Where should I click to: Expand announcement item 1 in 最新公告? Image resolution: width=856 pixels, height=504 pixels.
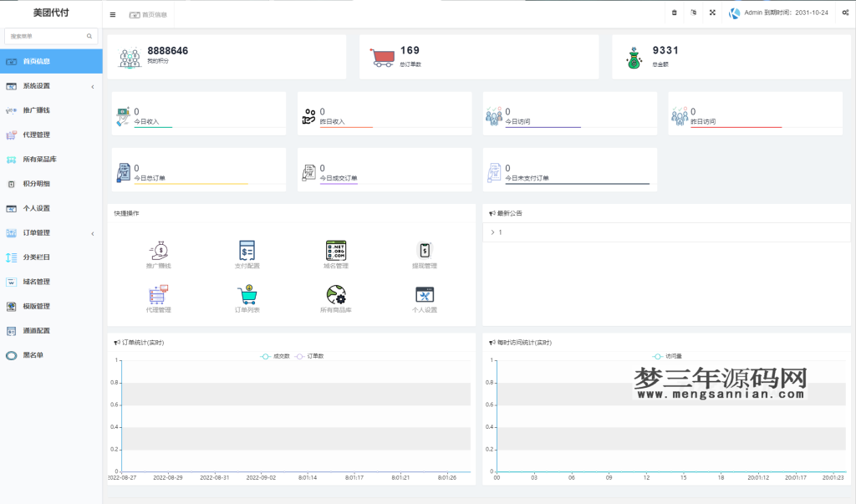coord(493,232)
